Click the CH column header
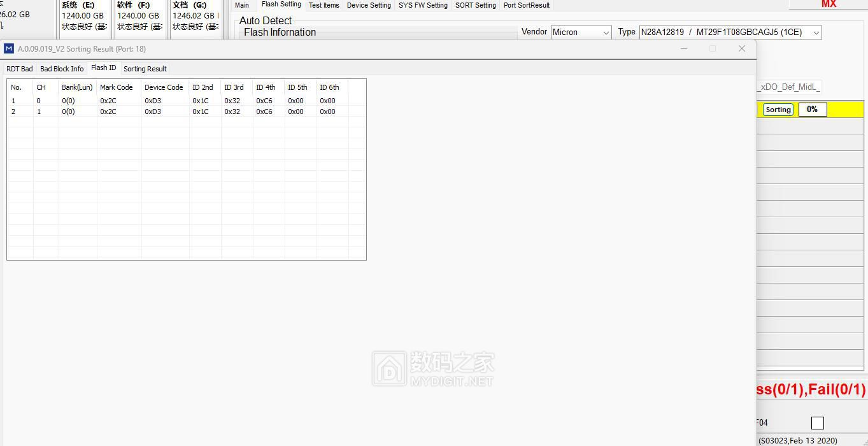868x446 pixels. click(x=46, y=87)
